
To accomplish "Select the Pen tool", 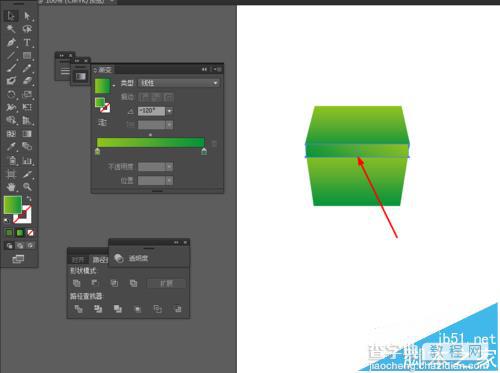I will [11, 43].
